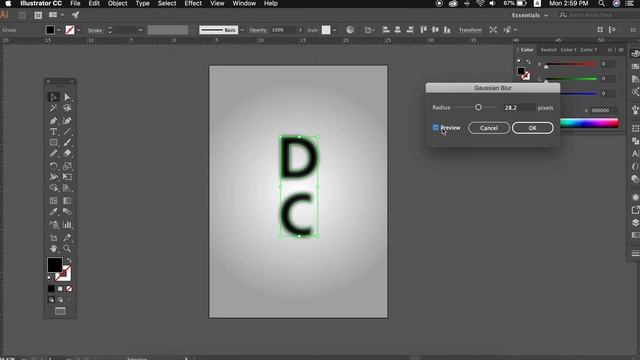This screenshot has height=360, width=640.
Task: Select the Zoom tool
Action: coord(67,249)
